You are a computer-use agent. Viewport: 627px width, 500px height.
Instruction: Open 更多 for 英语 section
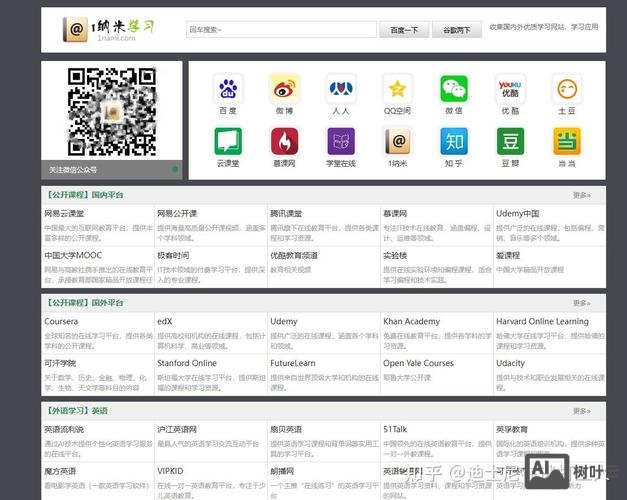coord(581,411)
